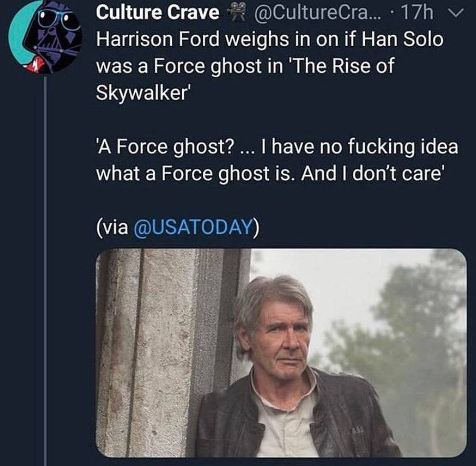Click the tweet headline about Harrison Ford
This screenshot has height=466, width=476.
coord(270,66)
